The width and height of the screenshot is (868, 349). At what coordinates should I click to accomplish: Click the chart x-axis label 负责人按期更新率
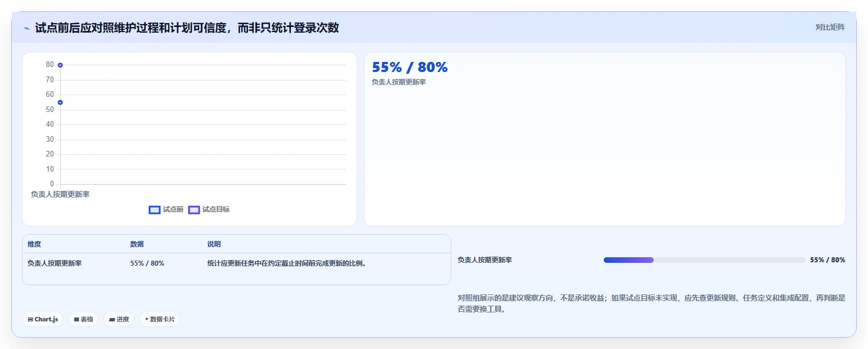(60, 194)
